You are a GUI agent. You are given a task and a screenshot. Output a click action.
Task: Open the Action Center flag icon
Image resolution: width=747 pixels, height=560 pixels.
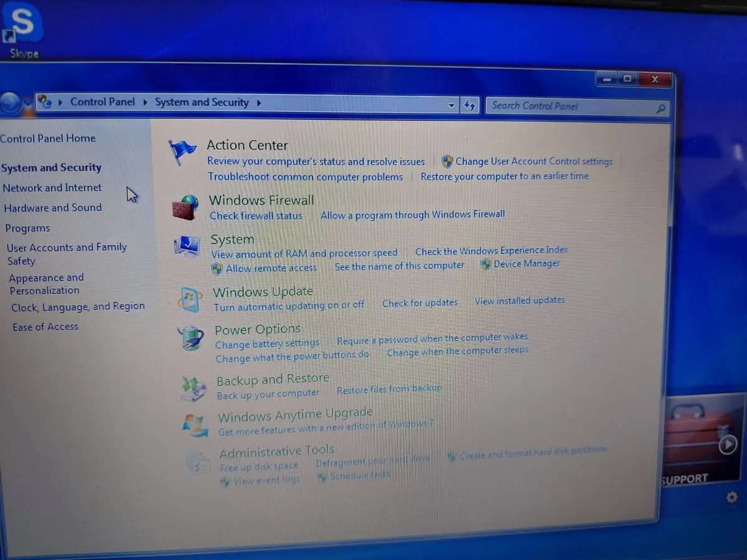tap(182, 152)
